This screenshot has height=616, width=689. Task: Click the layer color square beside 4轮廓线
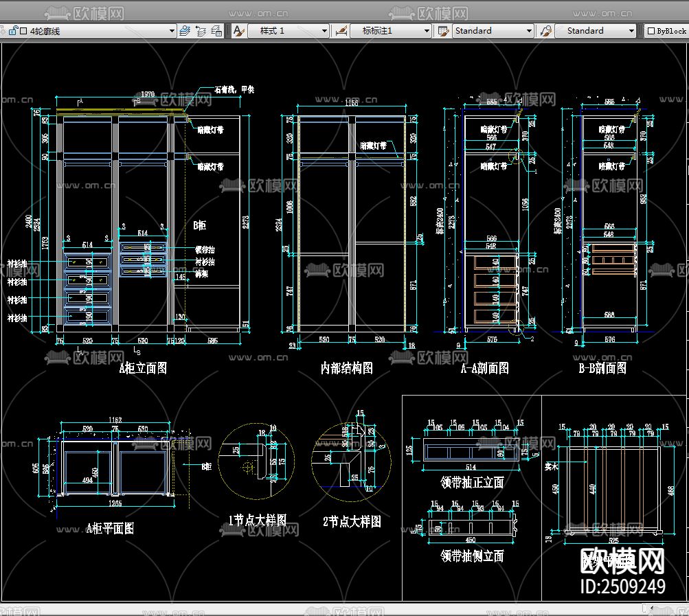(23, 31)
